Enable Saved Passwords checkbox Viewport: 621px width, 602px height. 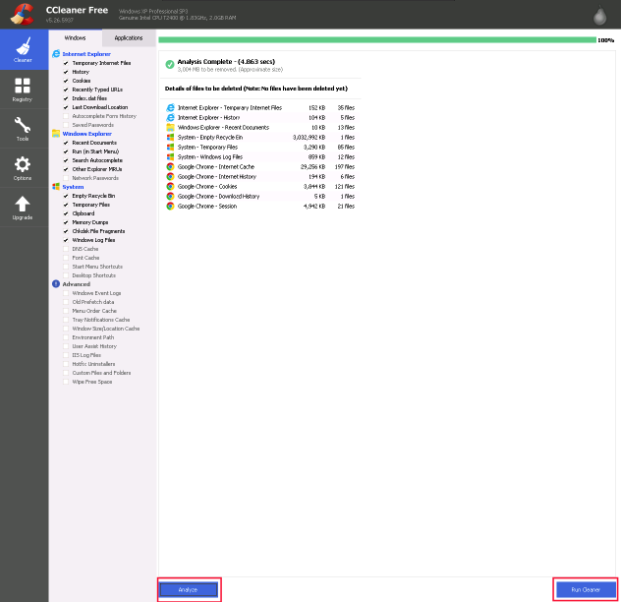click(x=66, y=125)
